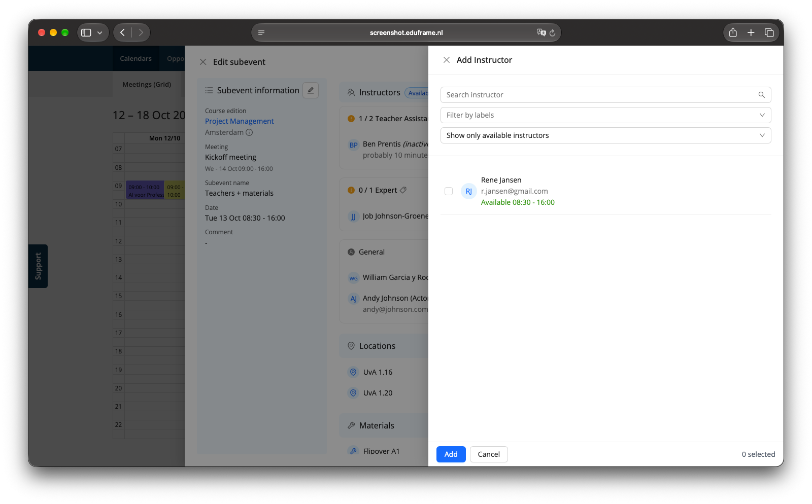The width and height of the screenshot is (812, 504).
Task: Select the Meetings (Grid) tab
Action: (x=147, y=84)
